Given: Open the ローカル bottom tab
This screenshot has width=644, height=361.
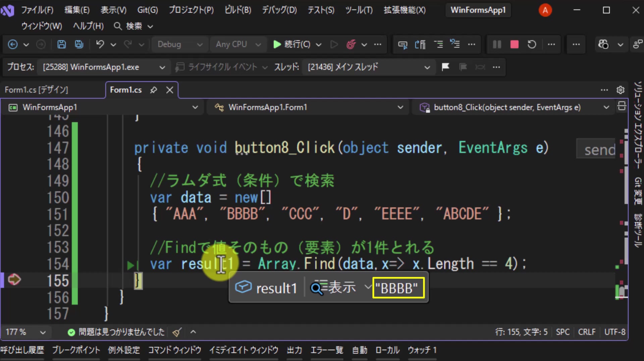Looking at the screenshot, I should 387,350.
